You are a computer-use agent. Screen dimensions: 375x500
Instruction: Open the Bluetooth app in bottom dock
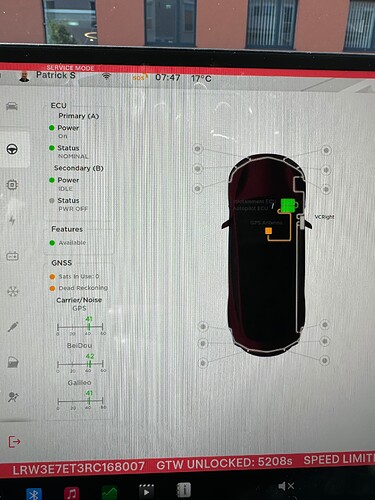(x=34, y=494)
